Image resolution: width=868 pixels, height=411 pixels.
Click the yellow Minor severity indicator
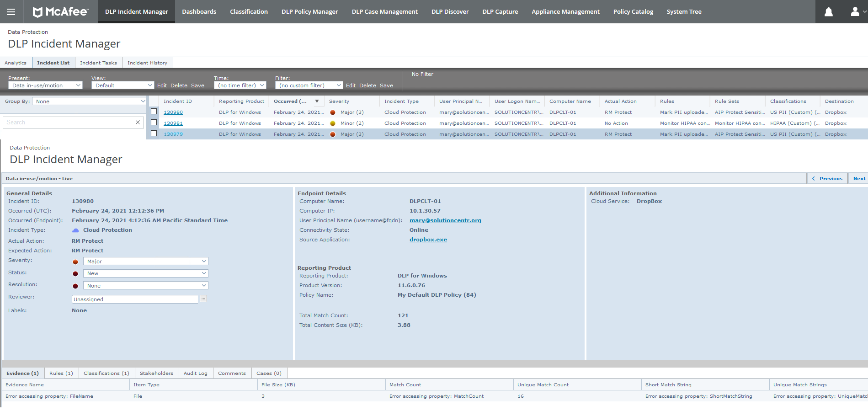[333, 123]
